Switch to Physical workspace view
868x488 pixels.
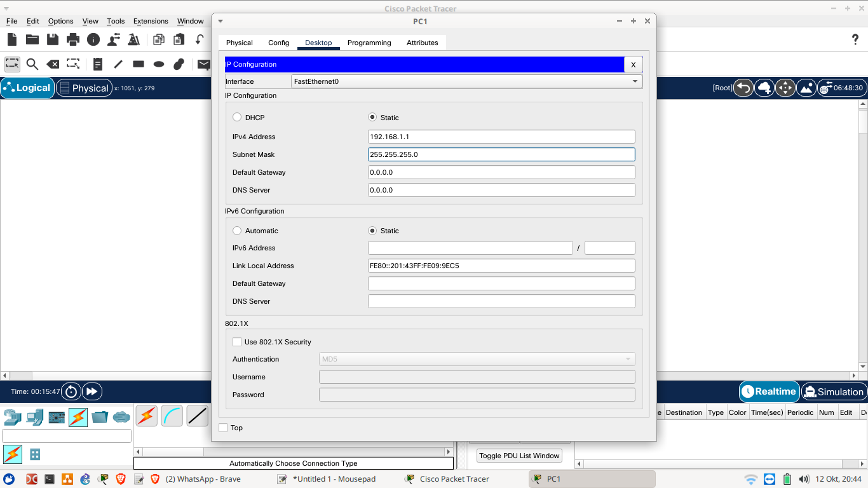(x=85, y=88)
